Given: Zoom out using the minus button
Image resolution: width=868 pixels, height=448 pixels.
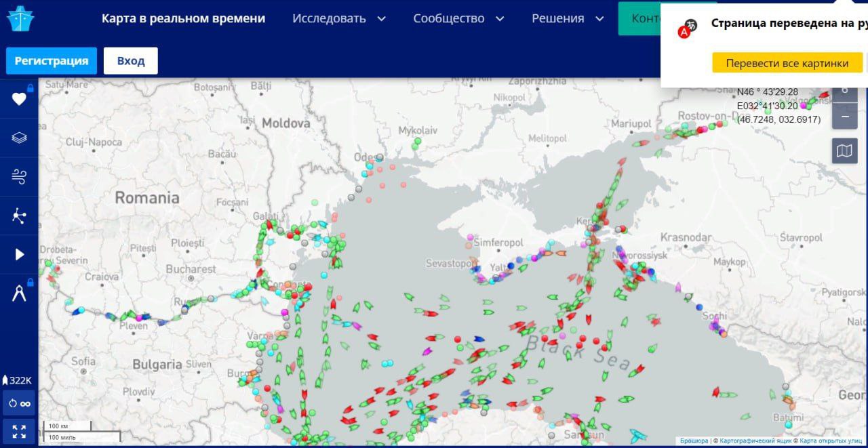Looking at the screenshot, I should point(844,116).
